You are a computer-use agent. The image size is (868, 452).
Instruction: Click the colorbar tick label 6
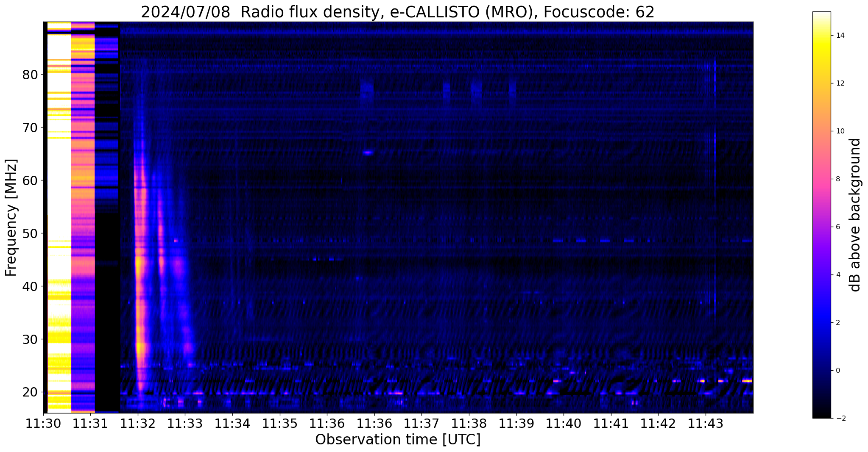point(837,227)
